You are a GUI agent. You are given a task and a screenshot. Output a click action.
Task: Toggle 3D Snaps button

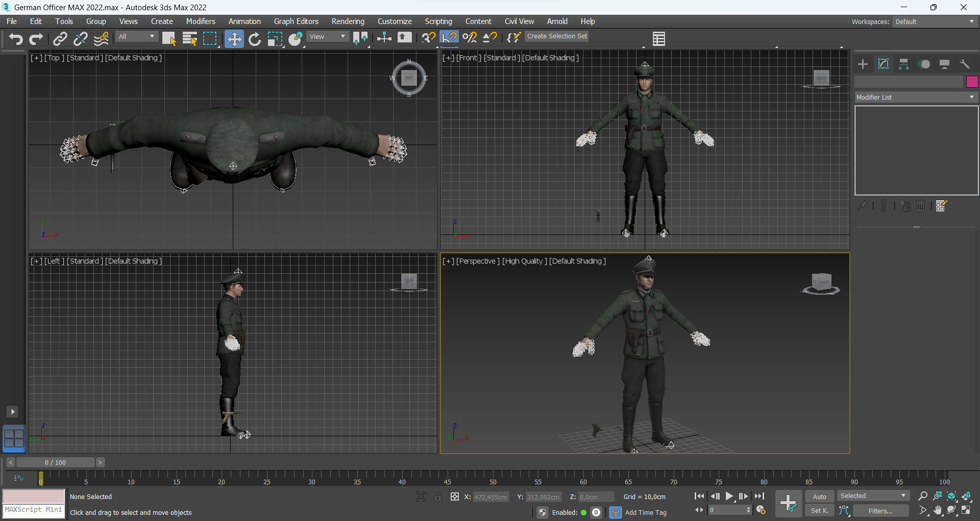point(428,38)
